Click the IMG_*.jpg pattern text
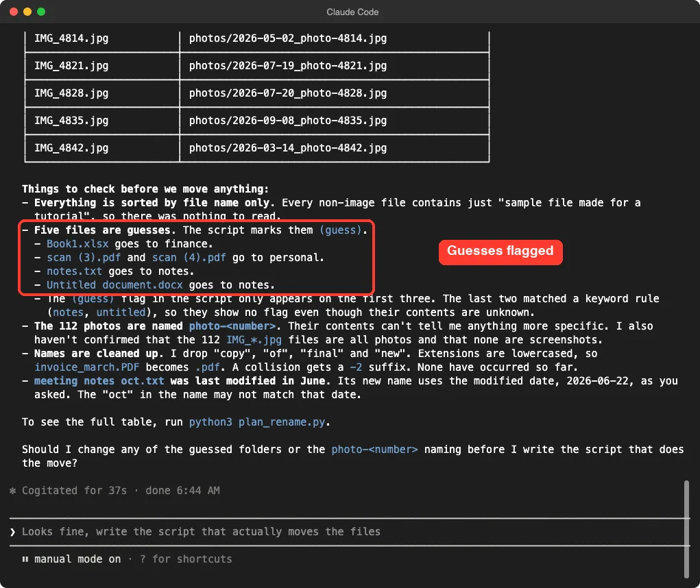The image size is (700, 588). (x=254, y=340)
